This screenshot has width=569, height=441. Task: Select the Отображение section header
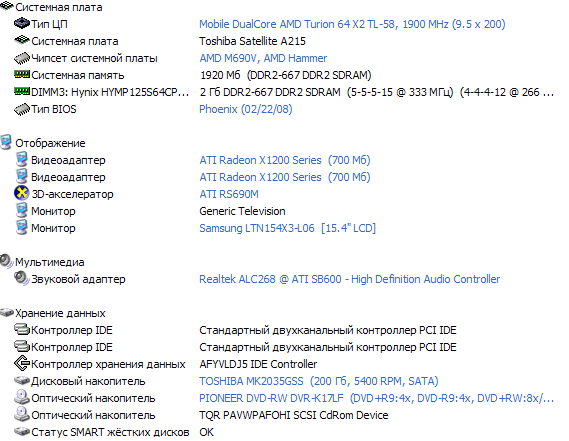(50, 143)
